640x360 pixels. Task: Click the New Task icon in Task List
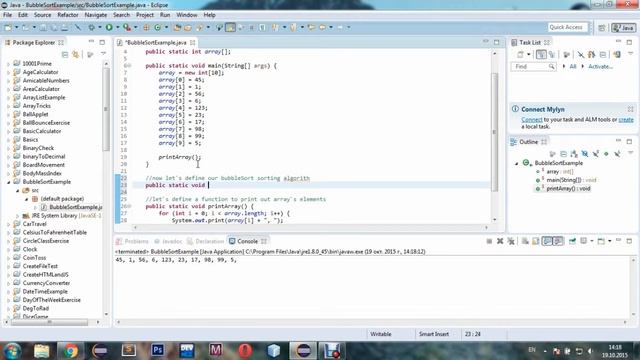(x=520, y=54)
